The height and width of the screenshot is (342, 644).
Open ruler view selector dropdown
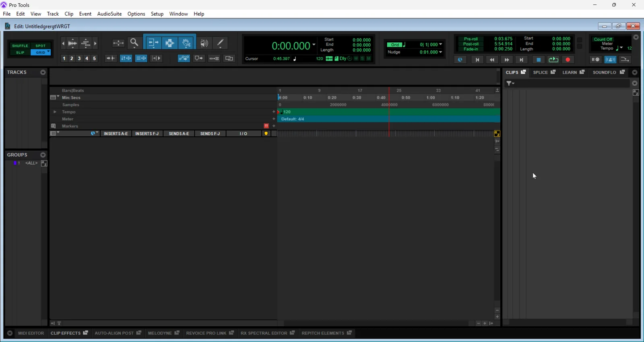pyautogui.click(x=55, y=97)
